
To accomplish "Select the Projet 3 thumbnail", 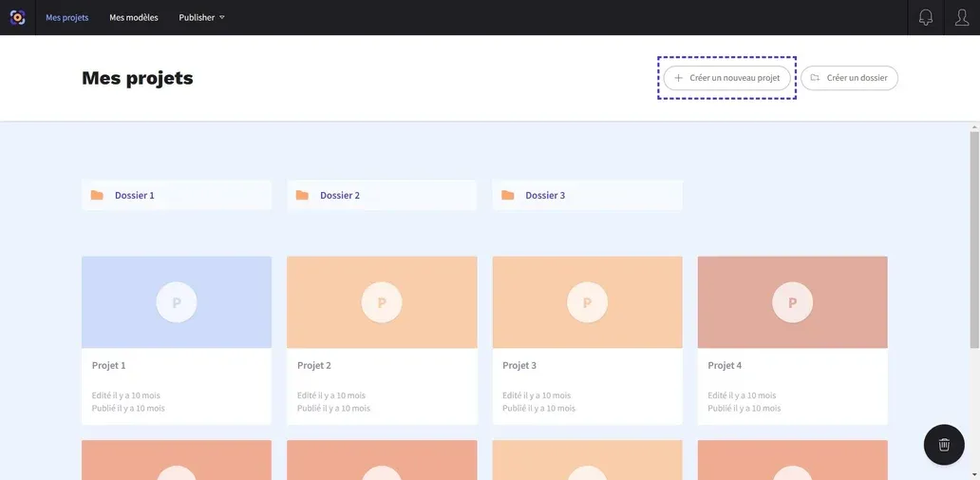I will (x=587, y=302).
